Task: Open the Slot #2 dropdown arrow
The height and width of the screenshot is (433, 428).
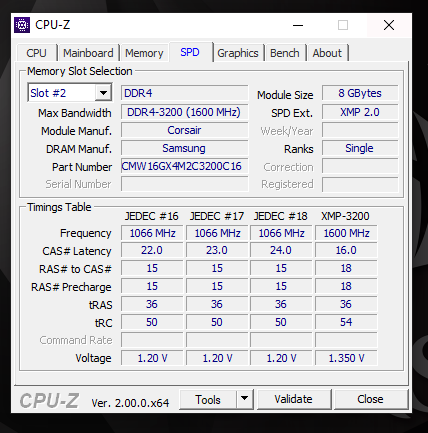Action: point(103,93)
